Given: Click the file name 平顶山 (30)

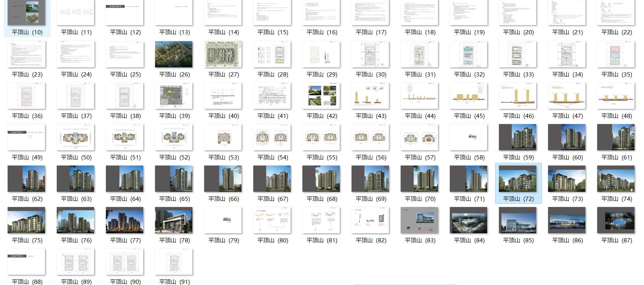Looking at the screenshot, I should pyautogui.click(x=371, y=75).
